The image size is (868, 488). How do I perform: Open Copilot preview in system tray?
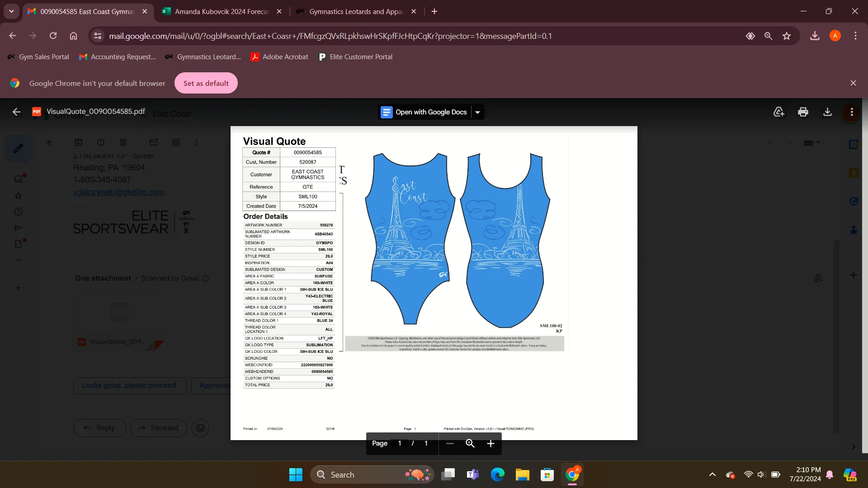(850, 474)
